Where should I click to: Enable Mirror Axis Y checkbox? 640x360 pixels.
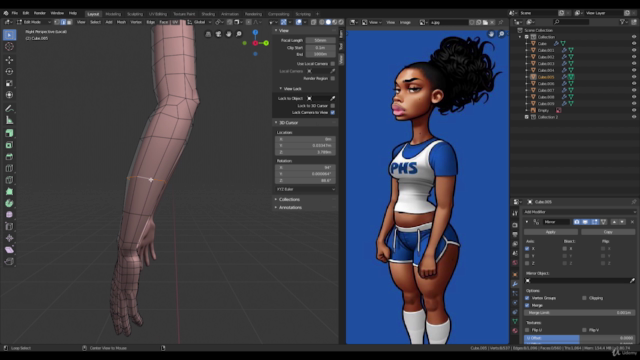click(527, 256)
